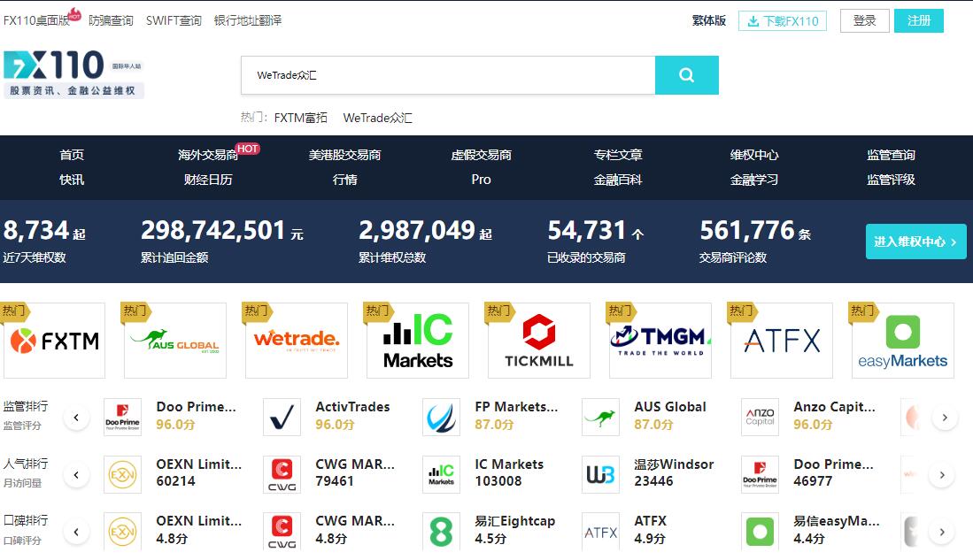Open IC Markets hot broker card
Viewport: 973px width, 560px height.
[x=418, y=341]
